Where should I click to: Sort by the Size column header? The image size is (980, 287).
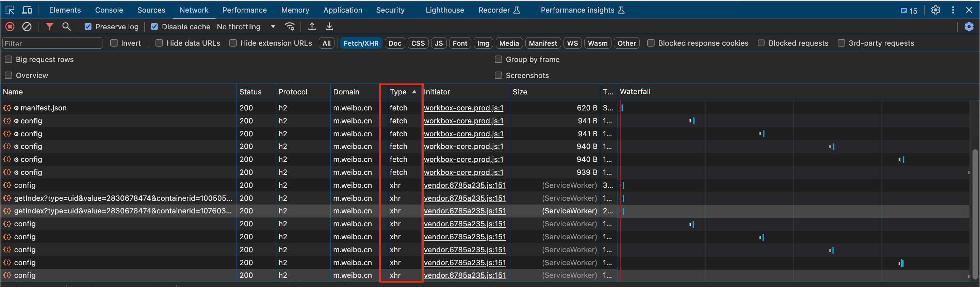[x=555, y=92]
